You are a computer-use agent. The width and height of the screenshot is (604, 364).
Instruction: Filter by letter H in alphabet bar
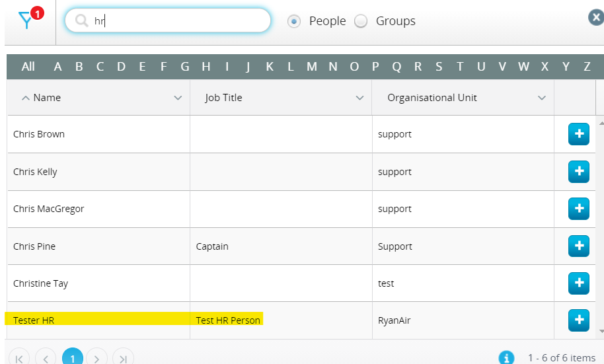(x=206, y=67)
